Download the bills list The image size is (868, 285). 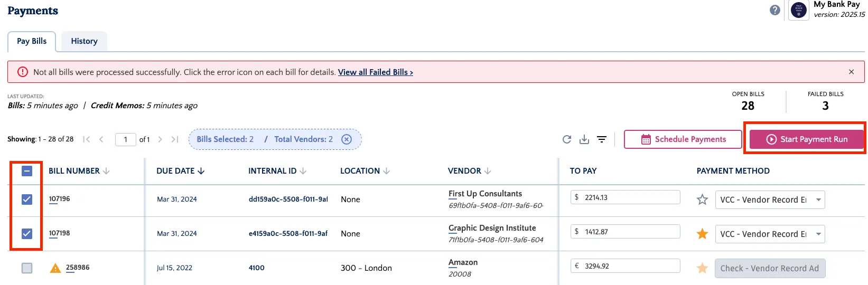584,139
